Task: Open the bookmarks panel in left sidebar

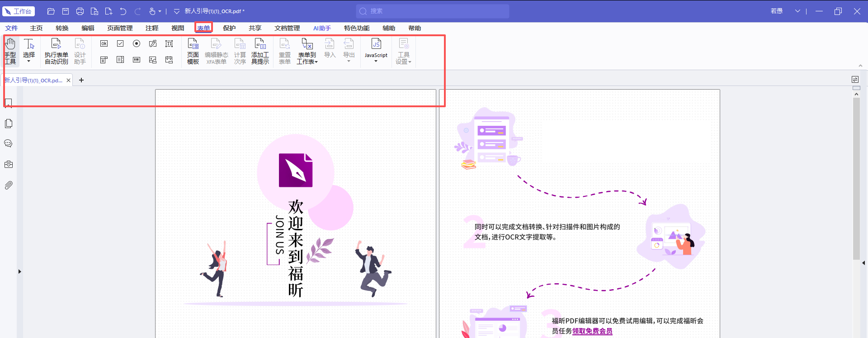Action: [x=8, y=103]
